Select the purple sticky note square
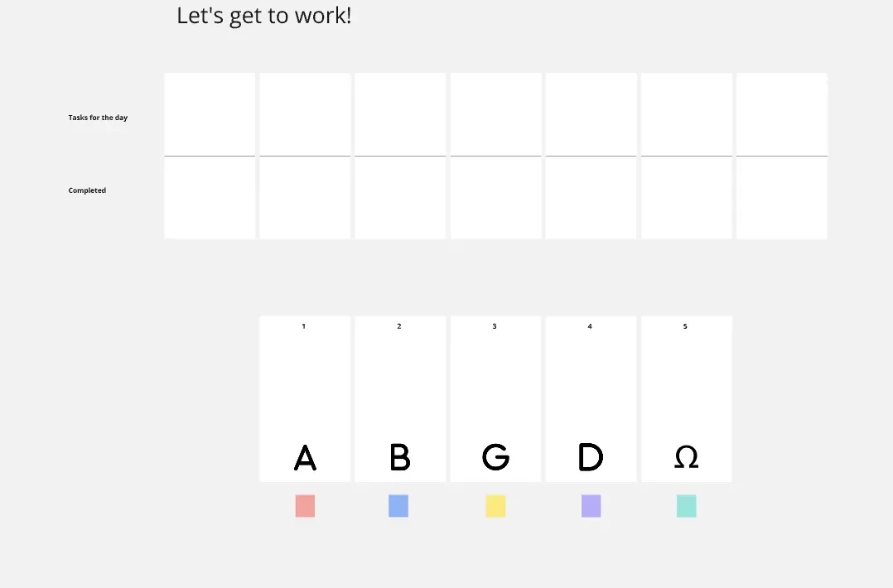Viewport: 893px width, 588px height. [x=591, y=506]
